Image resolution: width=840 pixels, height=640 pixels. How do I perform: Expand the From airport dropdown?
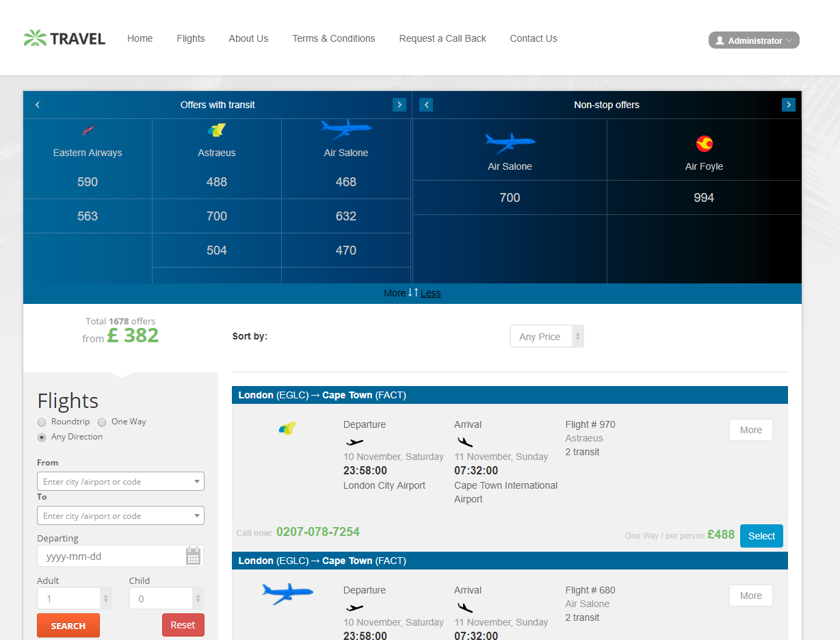[x=197, y=482]
